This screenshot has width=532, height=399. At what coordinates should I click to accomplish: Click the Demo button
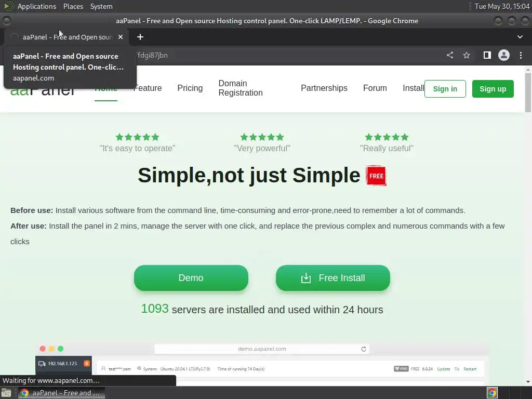(191, 278)
